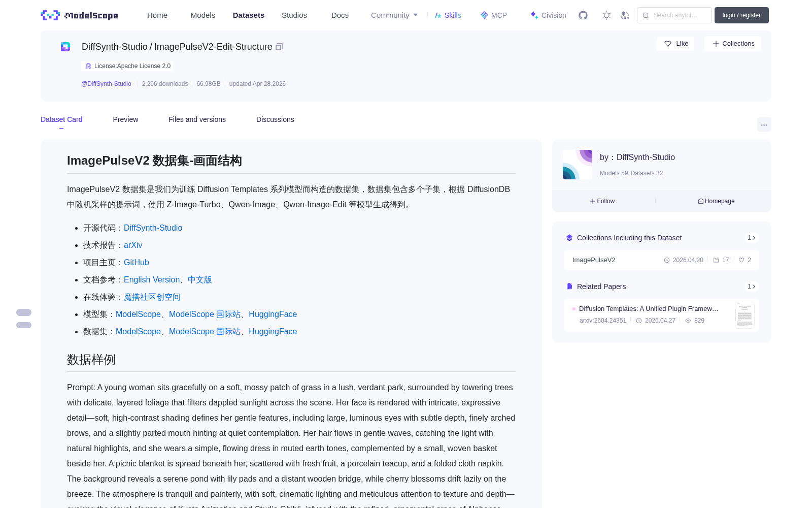Open the English Version documentation link

point(152,280)
